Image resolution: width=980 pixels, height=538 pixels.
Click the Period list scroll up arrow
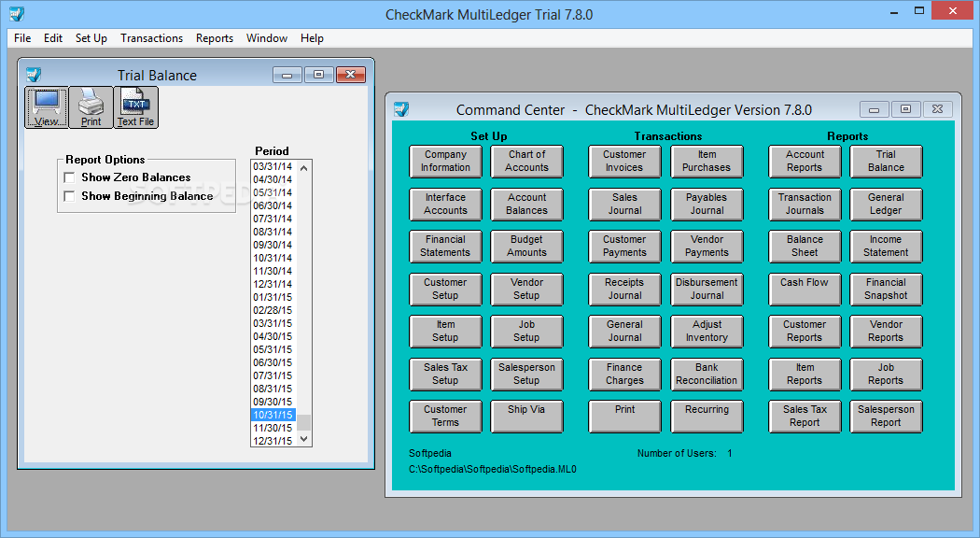pos(303,167)
